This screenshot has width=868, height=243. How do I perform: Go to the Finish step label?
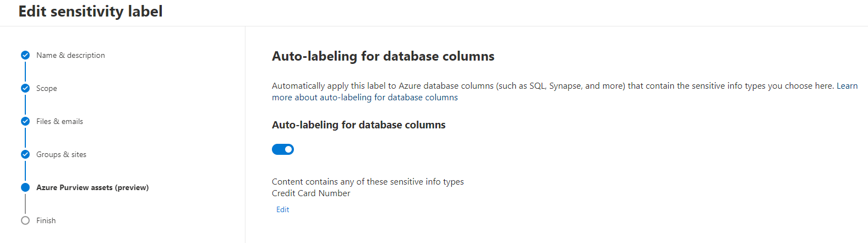(x=46, y=220)
